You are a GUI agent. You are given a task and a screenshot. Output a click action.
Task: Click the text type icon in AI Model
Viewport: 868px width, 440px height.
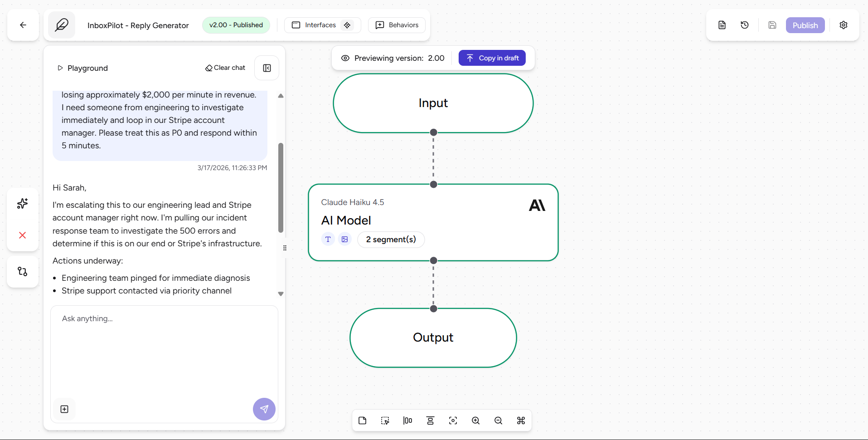coord(328,239)
